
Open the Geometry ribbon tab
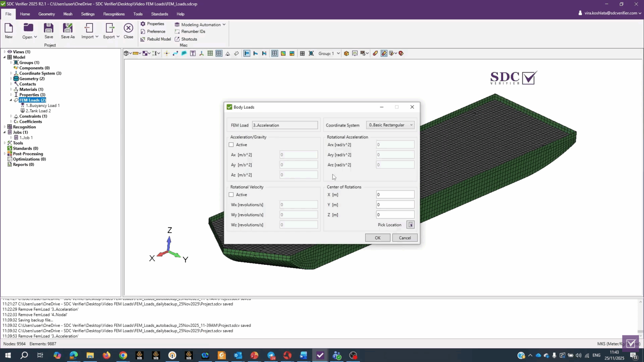click(x=47, y=14)
